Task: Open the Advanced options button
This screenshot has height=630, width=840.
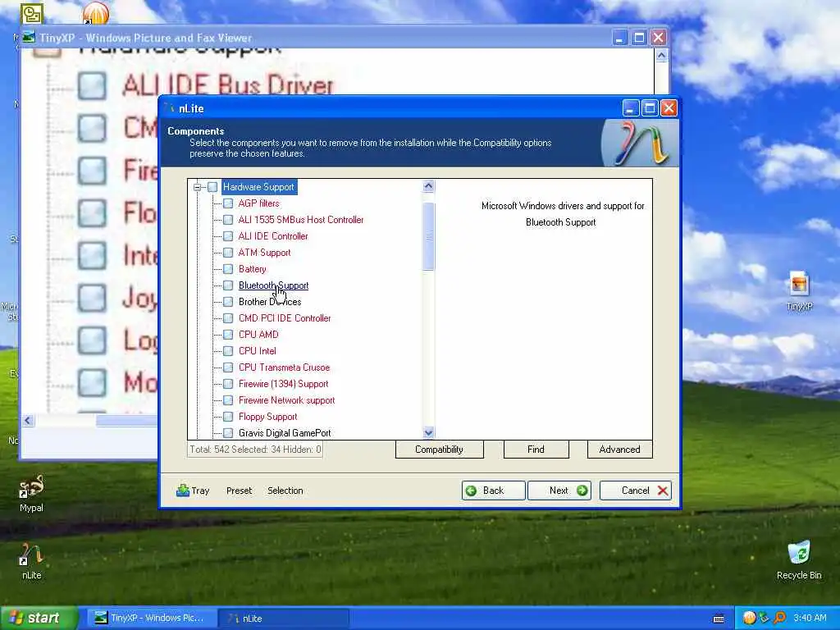Action: [620, 450]
